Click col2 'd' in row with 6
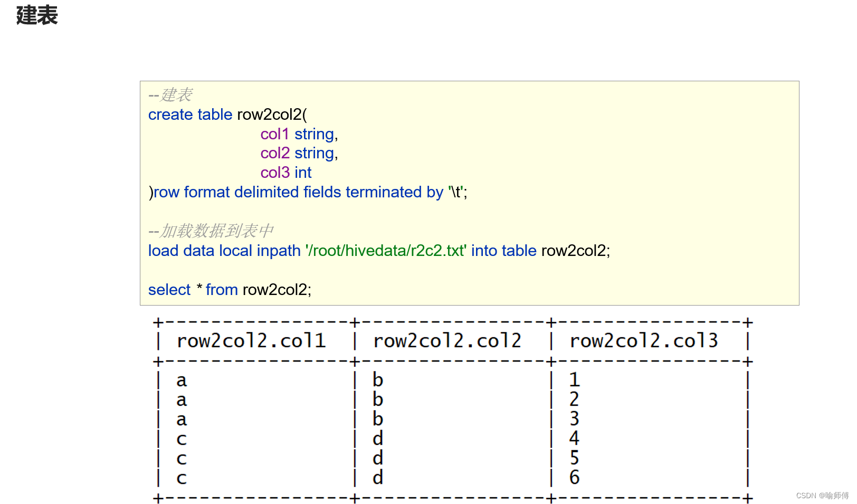857x504 pixels. (x=378, y=478)
